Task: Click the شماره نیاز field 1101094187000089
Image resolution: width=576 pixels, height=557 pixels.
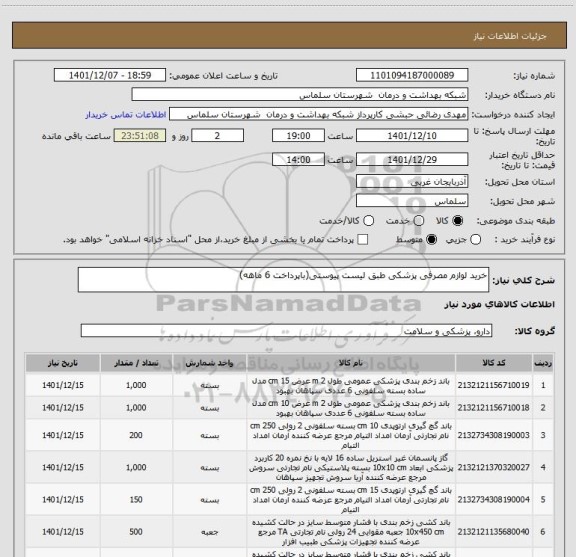Action: (x=412, y=75)
